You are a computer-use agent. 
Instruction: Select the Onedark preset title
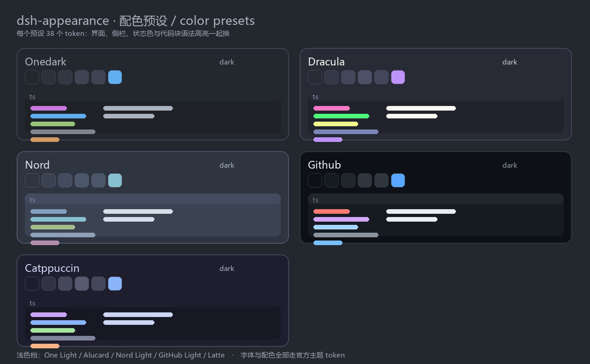pos(46,62)
